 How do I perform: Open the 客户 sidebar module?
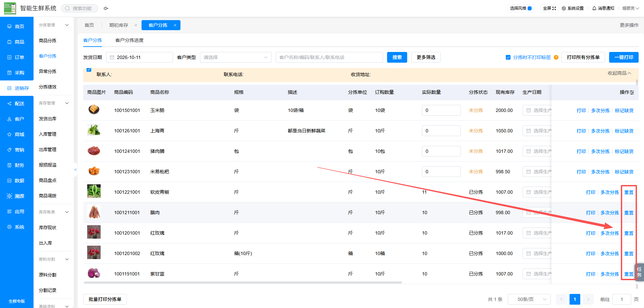click(x=16, y=119)
